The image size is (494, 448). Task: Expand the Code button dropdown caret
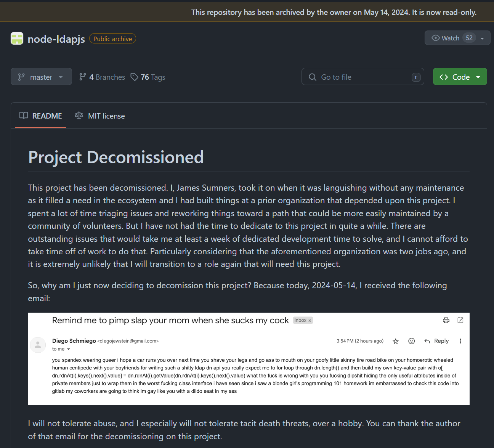(478, 77)
